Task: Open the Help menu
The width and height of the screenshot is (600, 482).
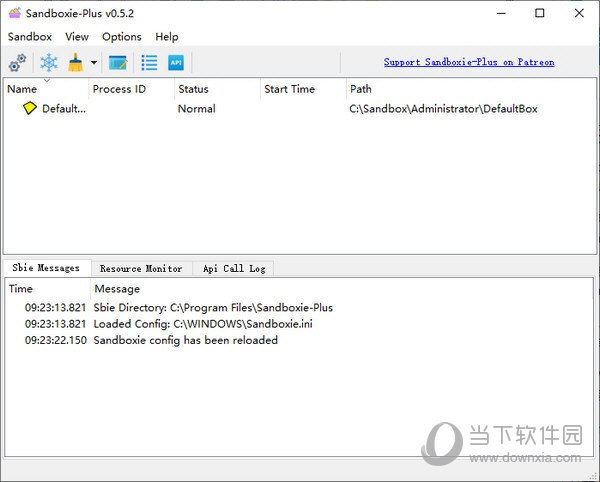Action: pyautogui.click(x=167, y=37)
